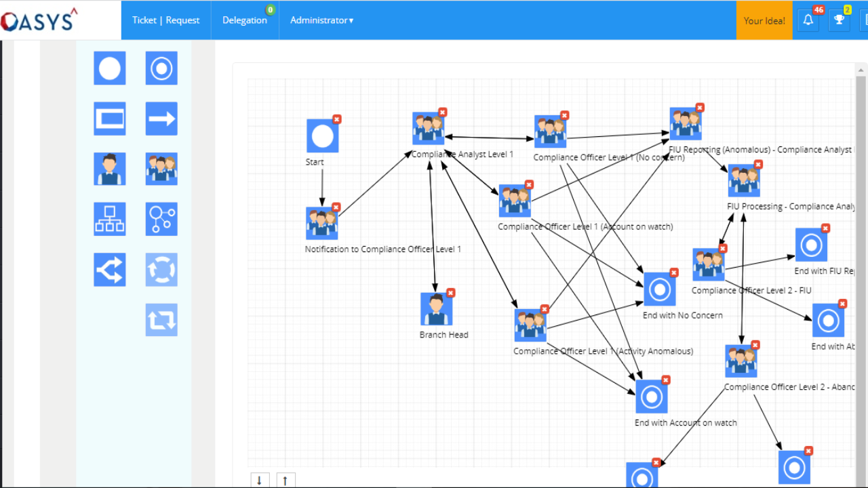
Task: Select the circular sync tool in the palette
Action: [161, 269]
